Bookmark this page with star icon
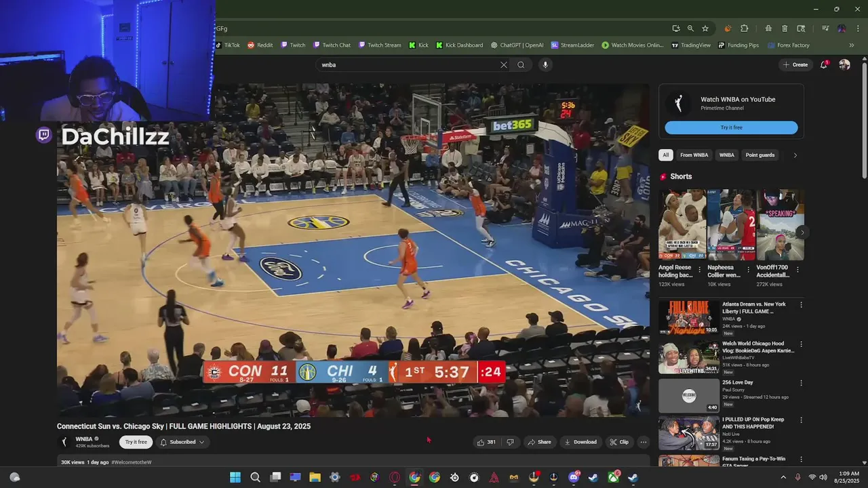The height and width of the screenshot is (488, 868). 705,28
